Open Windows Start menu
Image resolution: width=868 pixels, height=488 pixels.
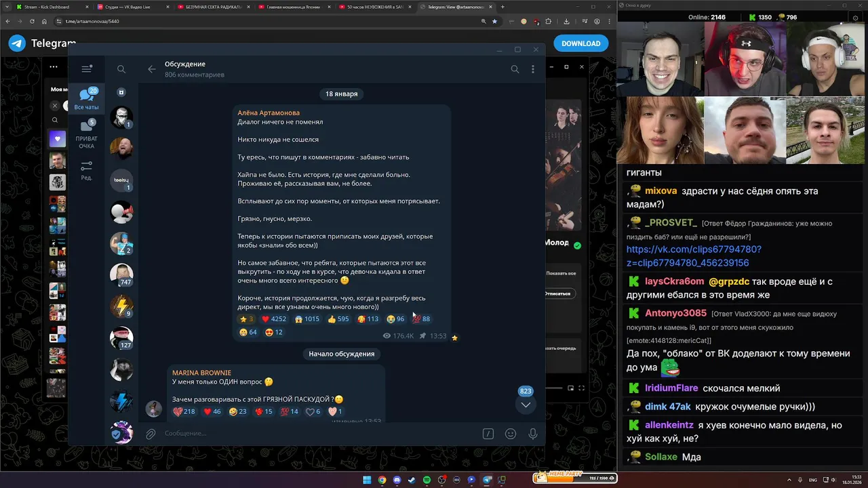[367, 480]
